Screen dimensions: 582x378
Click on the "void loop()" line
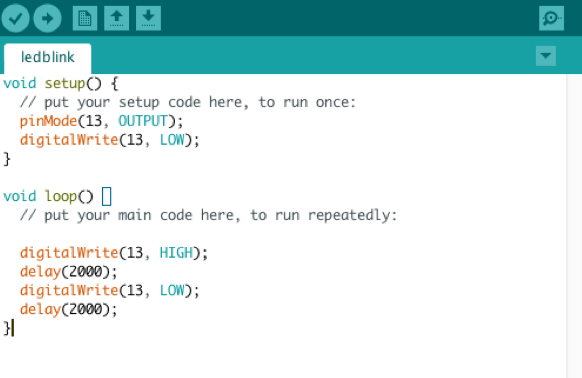pos(48,196)
